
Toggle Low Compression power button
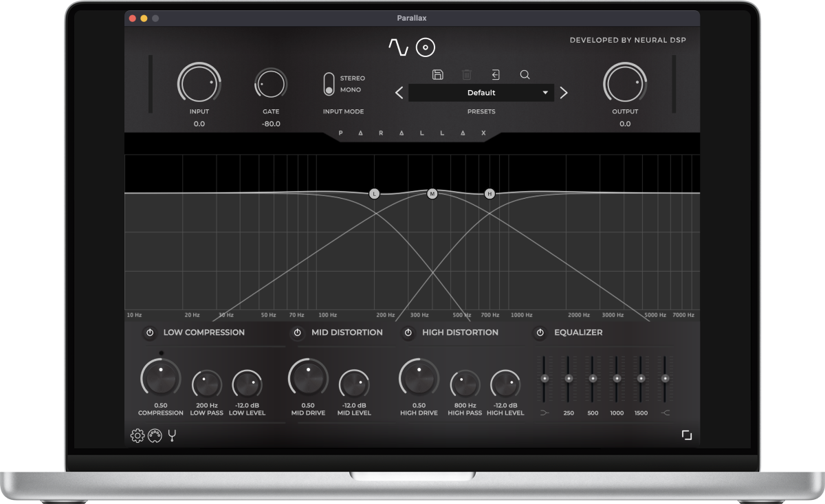[x=150, y=333]
